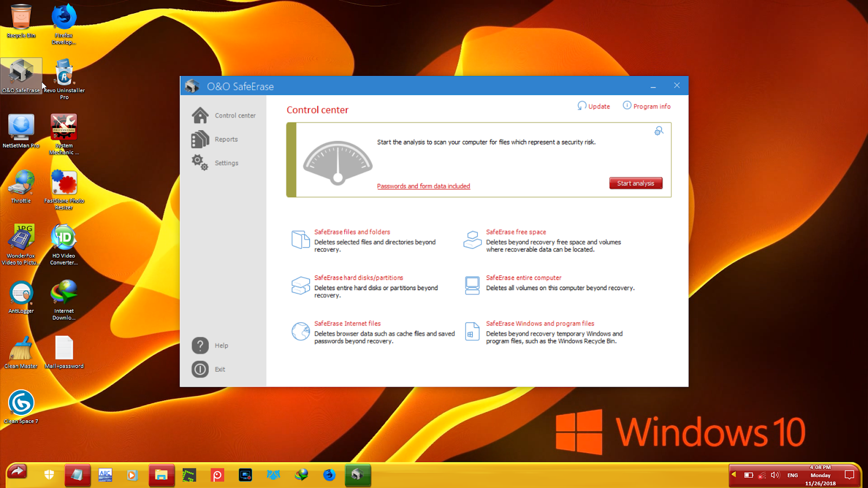Click the Update link text
Screen dimensions: 868x488
point(599,106)
